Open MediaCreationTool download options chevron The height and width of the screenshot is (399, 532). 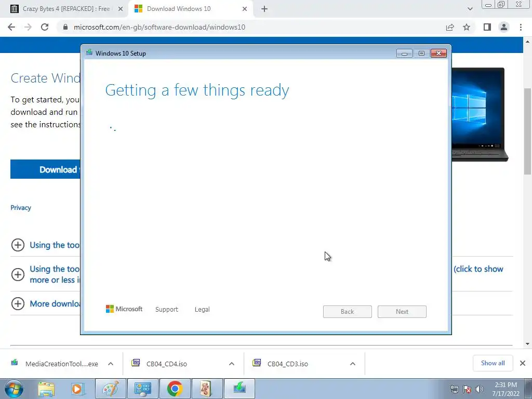tap(111, 364)
